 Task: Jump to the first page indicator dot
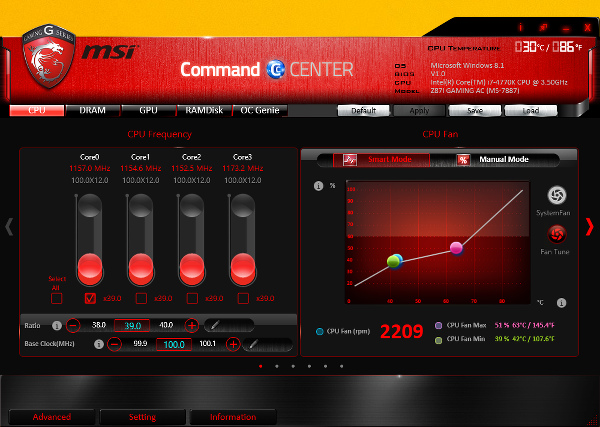pyautogui.click(x=261, y=366)
